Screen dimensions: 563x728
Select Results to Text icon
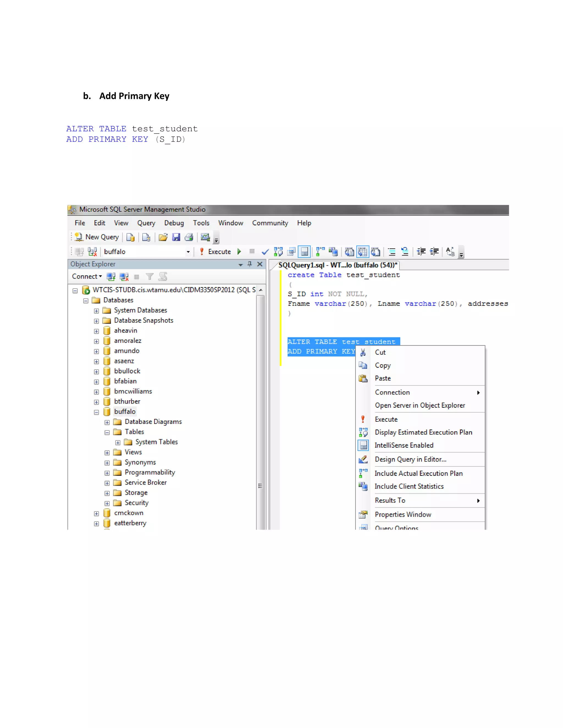click(x=349, y=252)
